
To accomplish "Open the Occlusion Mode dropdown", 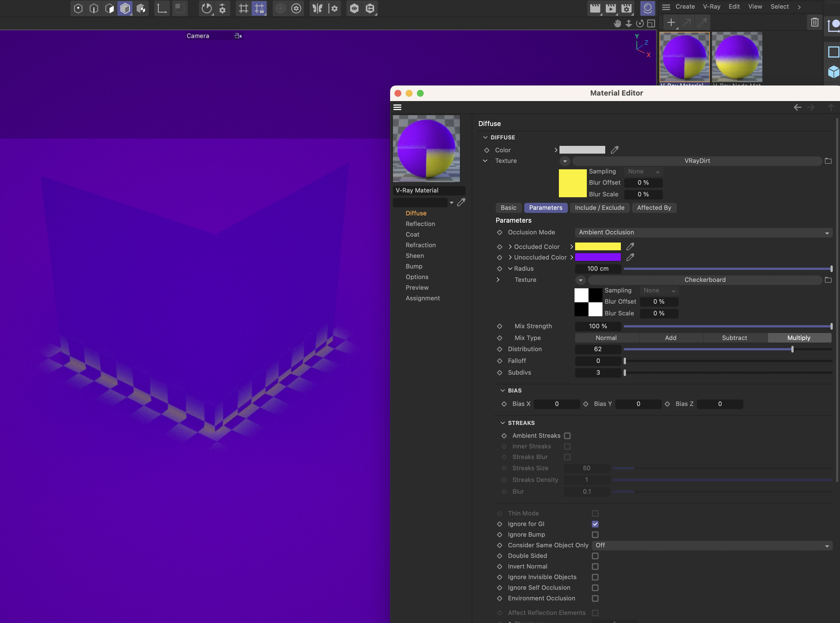I will [x=703, y=232].
